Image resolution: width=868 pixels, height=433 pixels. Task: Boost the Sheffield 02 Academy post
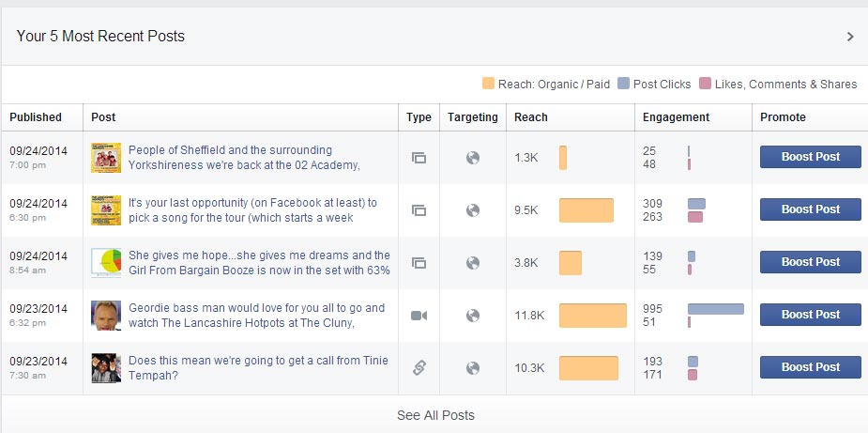click(x=810, y=157)
